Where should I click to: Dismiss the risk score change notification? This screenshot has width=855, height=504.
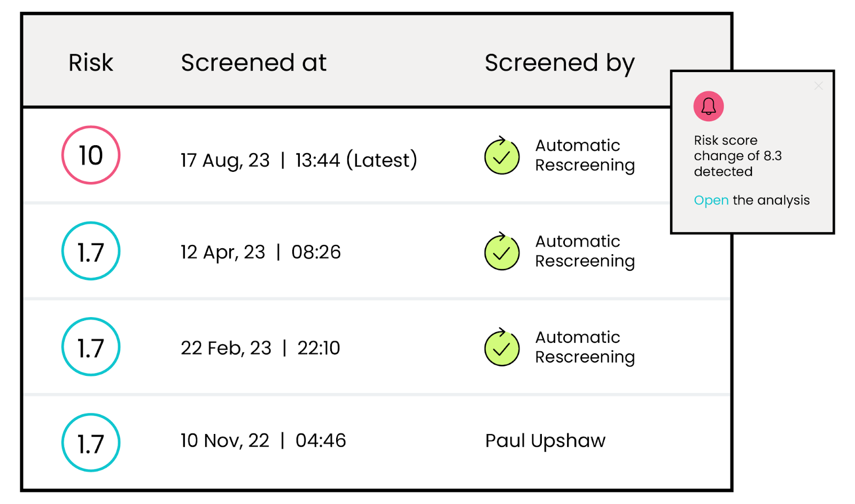click(818, 85)
